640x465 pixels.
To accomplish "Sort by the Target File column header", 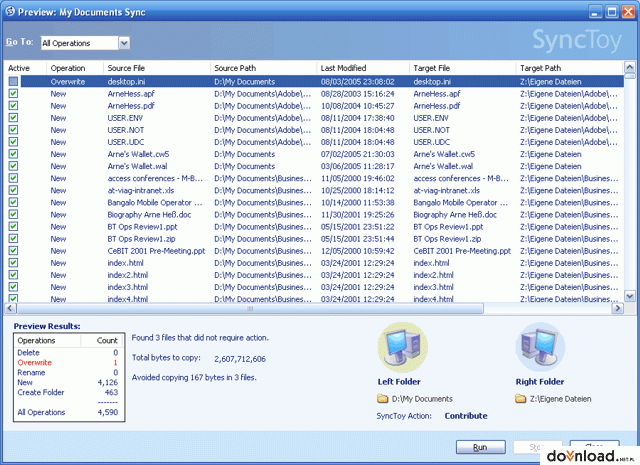I will tap(463, 68).
